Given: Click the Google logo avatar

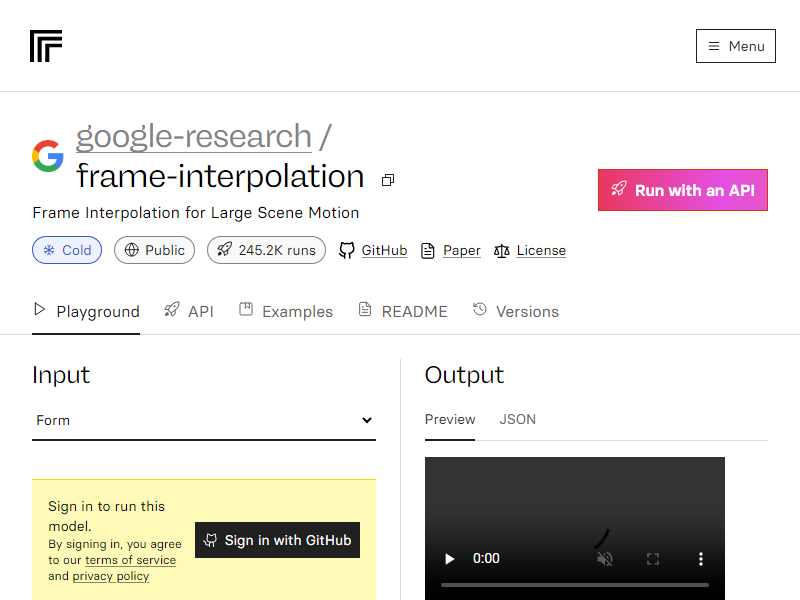Looking at the screenshot, I should click(x=47, y=156).
